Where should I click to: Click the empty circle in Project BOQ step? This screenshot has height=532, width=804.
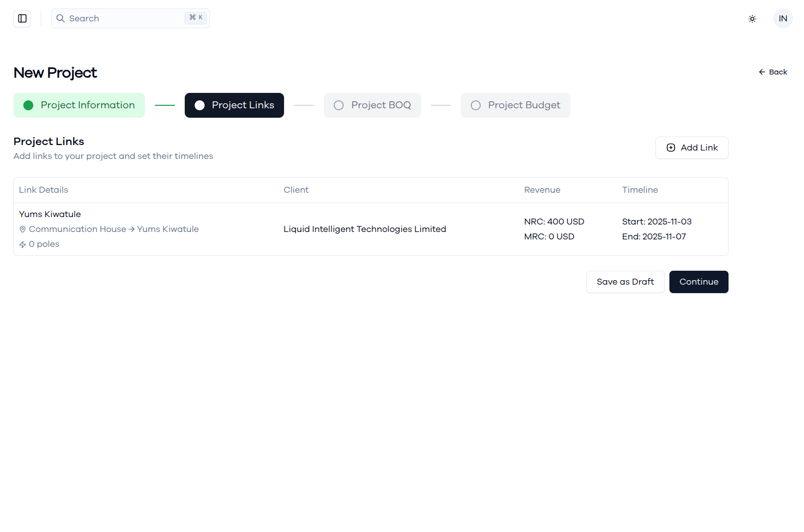coord(339,105)
